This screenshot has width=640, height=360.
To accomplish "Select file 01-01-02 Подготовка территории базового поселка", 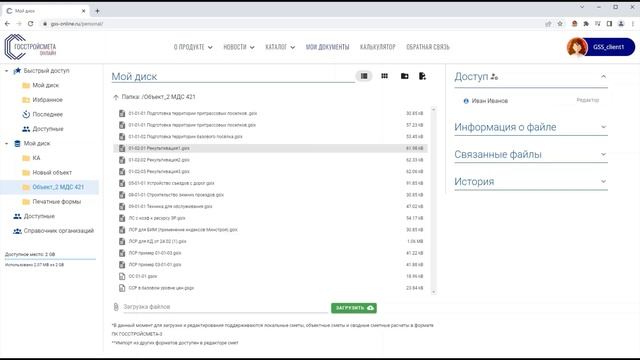I will [270, 137].
